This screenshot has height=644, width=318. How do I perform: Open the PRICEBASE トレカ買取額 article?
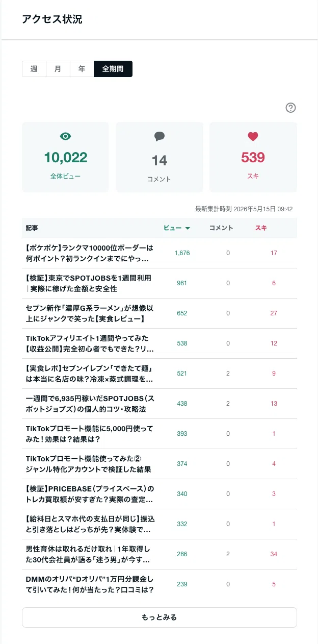click(x=90, y=494)
